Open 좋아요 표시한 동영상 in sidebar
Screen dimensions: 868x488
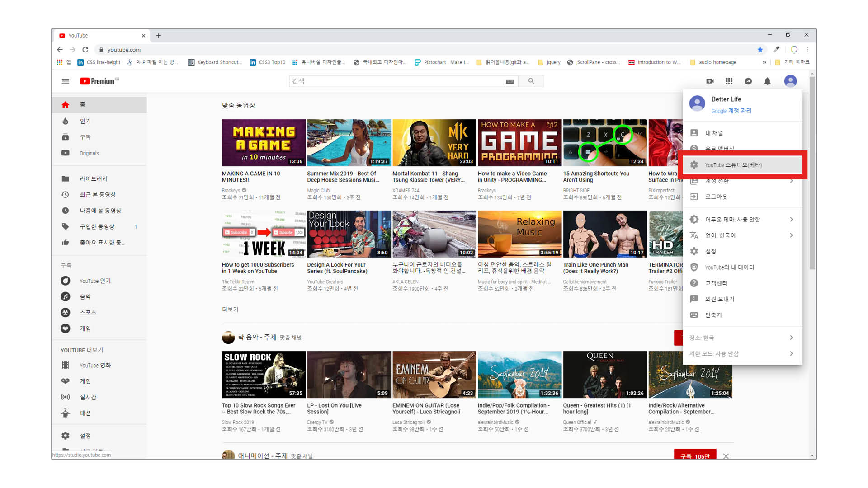99,243
